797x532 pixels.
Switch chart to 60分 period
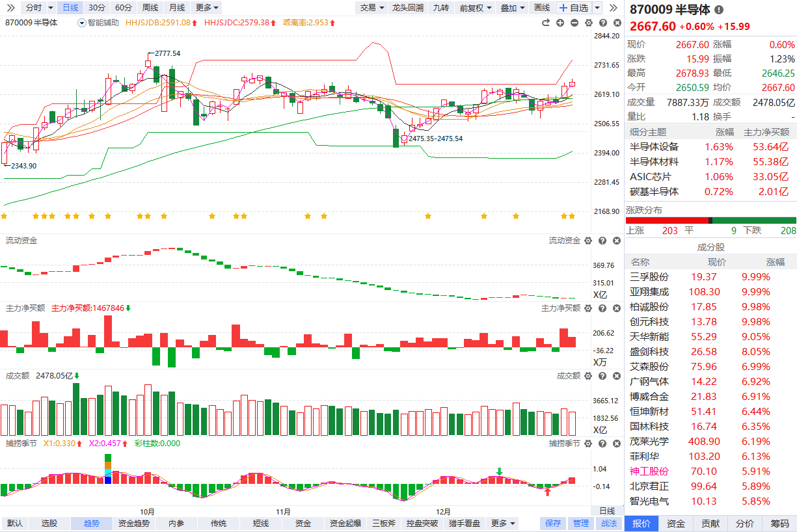[124, 8]
